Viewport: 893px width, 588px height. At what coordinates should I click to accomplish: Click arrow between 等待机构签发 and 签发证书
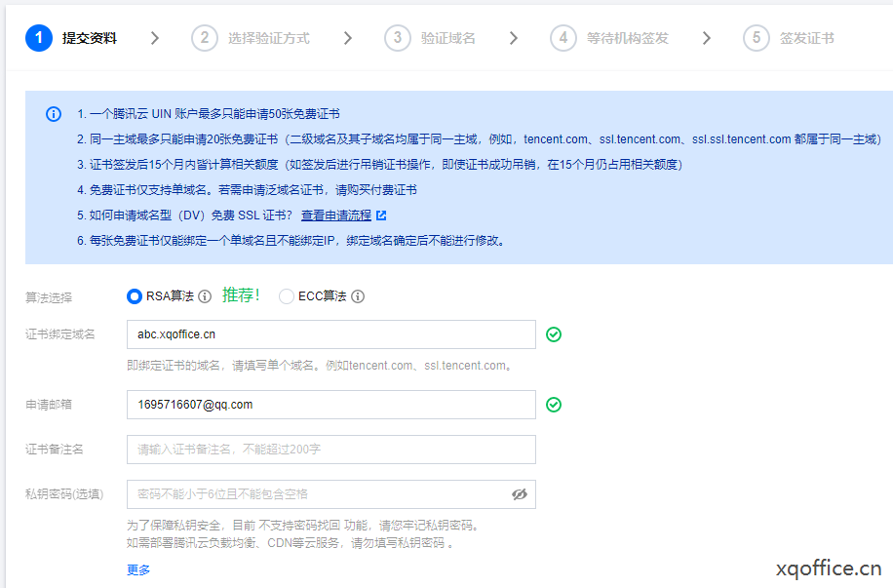click(x=707, y=38)
